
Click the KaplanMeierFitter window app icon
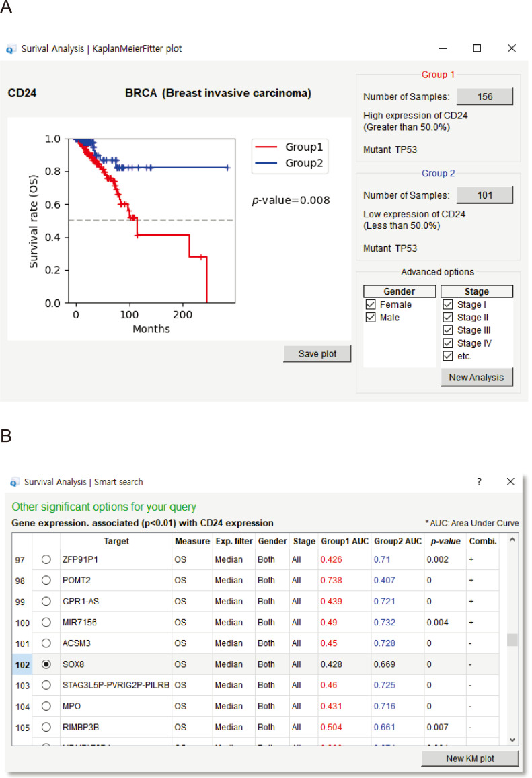(11, 48)
